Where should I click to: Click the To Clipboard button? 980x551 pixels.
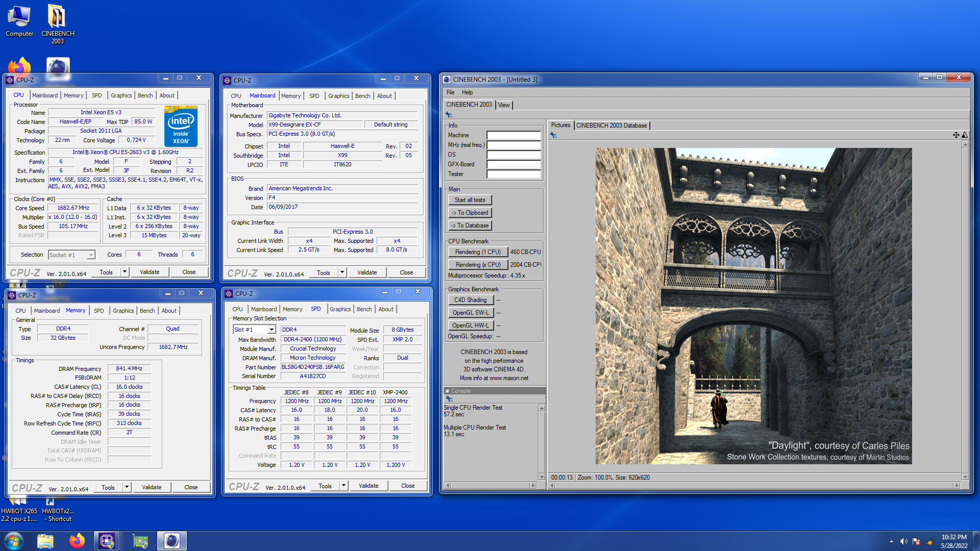pos(470,213)
